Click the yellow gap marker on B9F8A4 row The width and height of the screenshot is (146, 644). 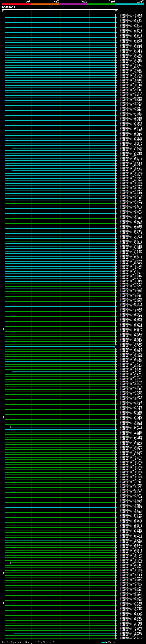click(38, 538)
